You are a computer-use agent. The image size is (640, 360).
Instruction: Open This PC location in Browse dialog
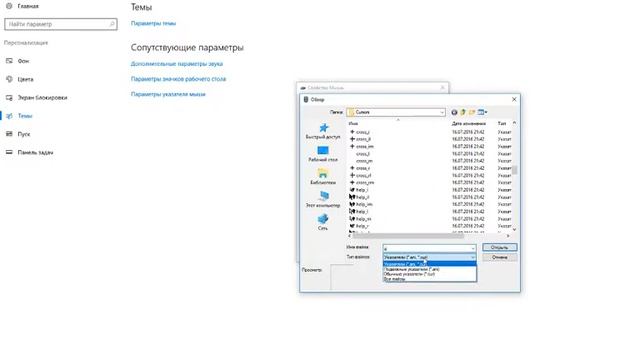pos(323,200)
